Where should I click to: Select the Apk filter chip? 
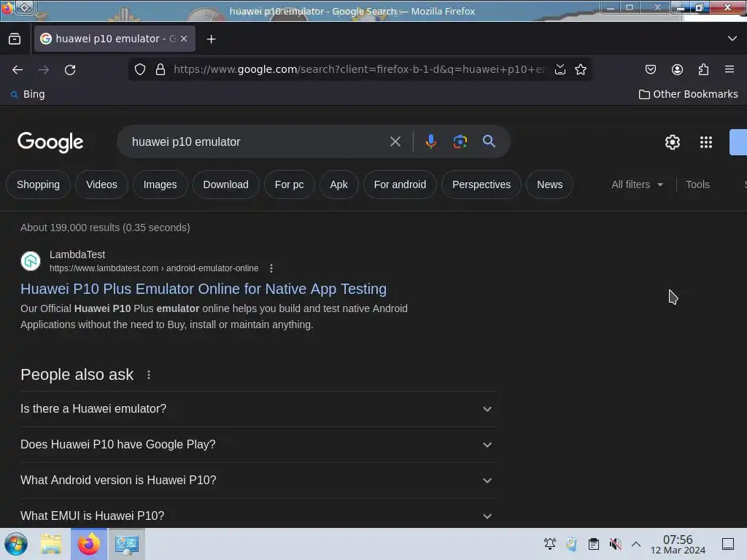338,184
